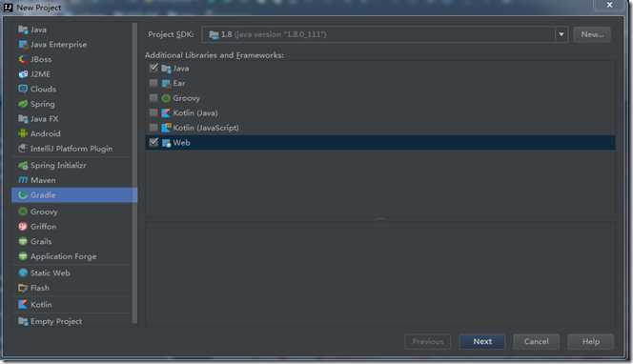This screenshot has width=633, height=364.
Task: Click the project type list scrollbar
Action: (134, 172)
